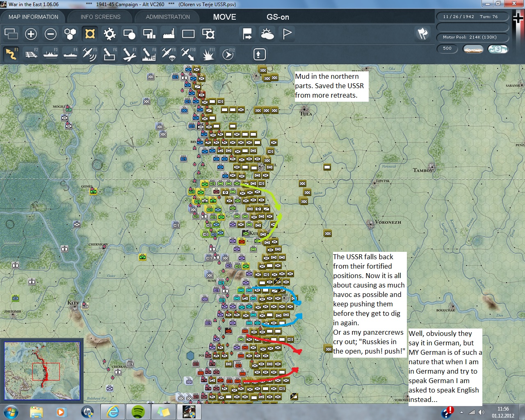
Task: Select the F4 amphibious transport mode
Action: [70, 54]
